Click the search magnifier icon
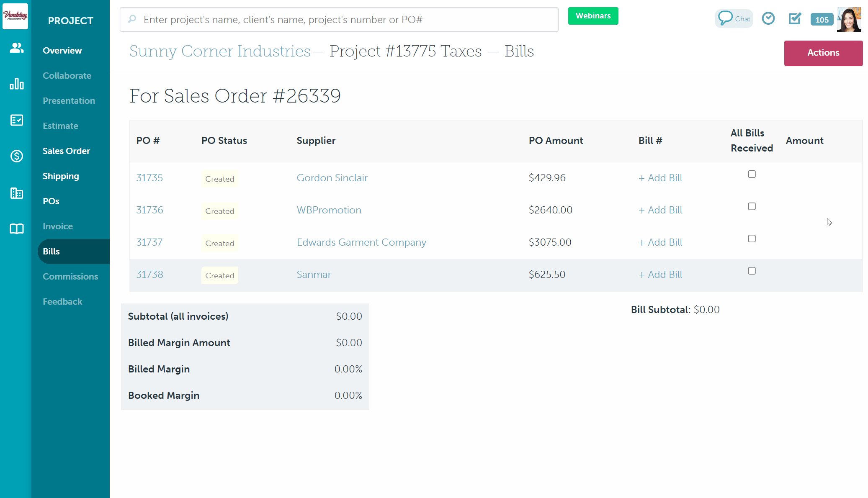868x498 pixels. [x=132, y=19]
